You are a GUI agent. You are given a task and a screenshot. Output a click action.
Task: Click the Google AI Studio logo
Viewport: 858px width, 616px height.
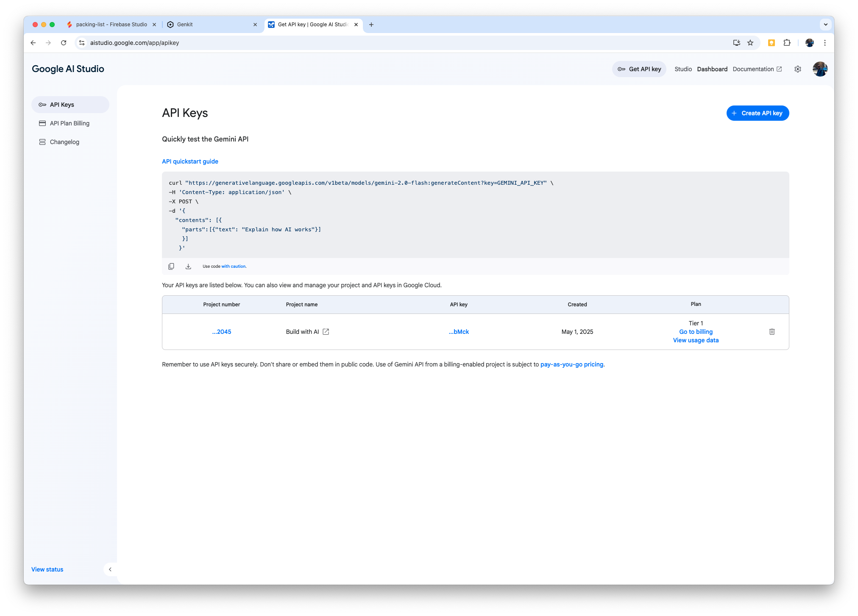68,69
